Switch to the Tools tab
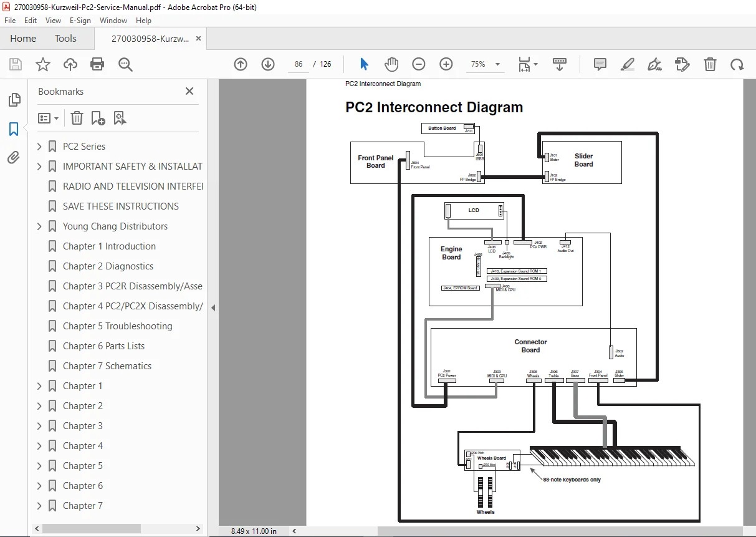Image resolution: width=756 pixels, height=537 pixels. click(65, 39)
